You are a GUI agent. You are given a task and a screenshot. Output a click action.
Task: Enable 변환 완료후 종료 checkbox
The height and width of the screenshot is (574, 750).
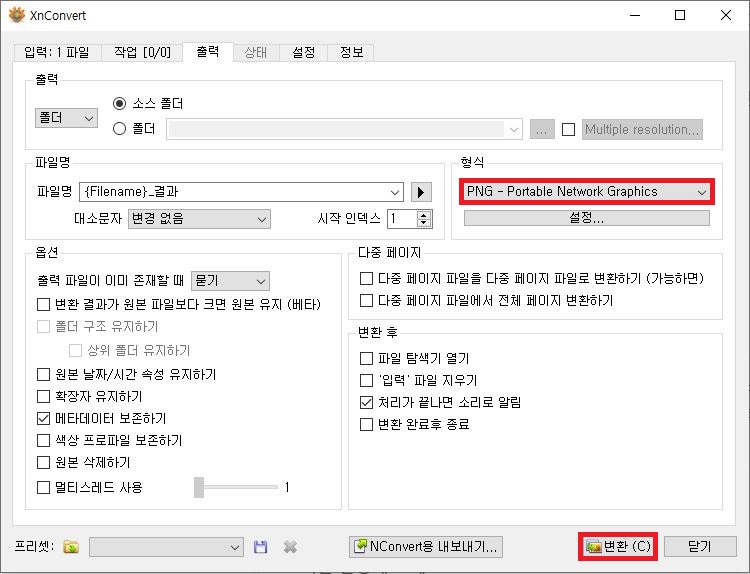366,424
